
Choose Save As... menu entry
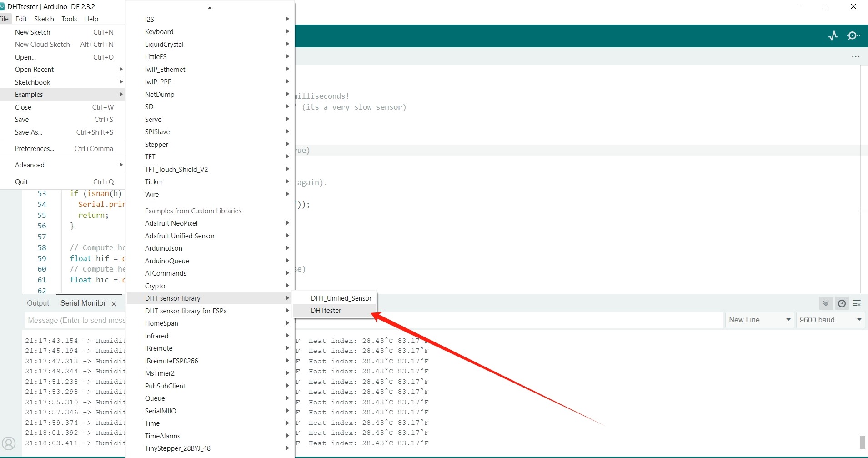63,132
